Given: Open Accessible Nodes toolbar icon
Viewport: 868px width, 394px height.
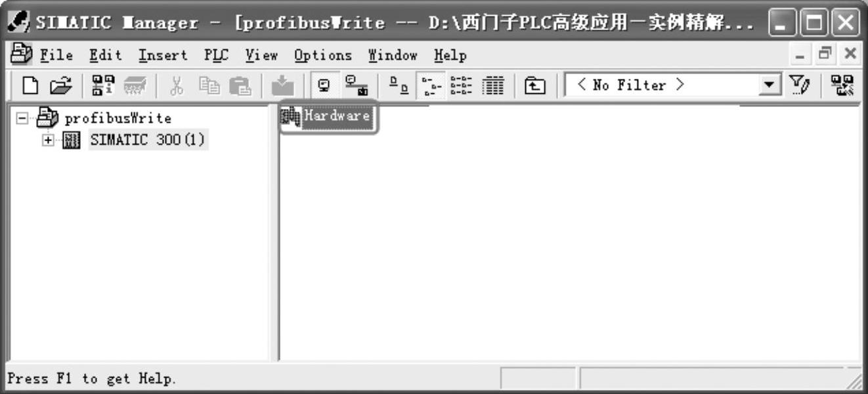Looking at the screenshot, I should pos(102,85).
